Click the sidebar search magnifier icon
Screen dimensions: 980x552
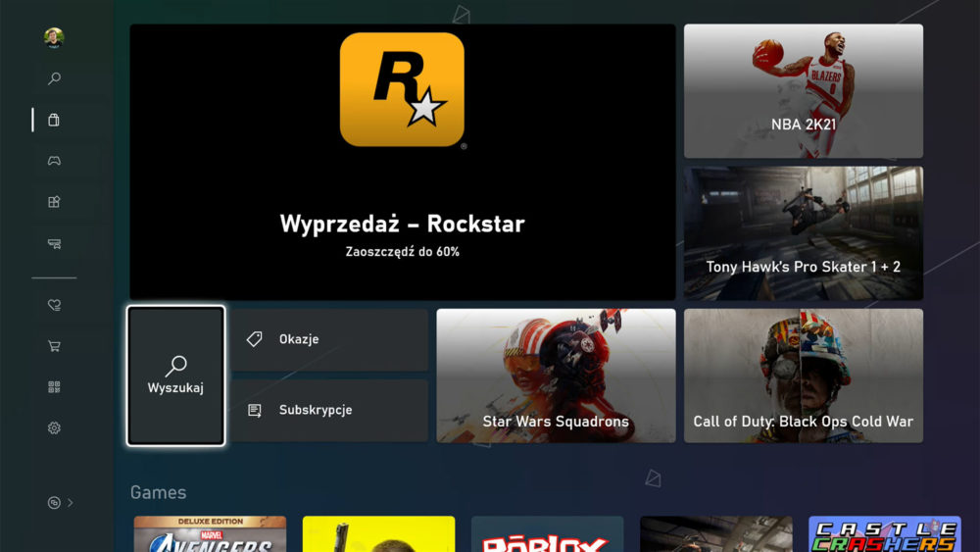point(54,78)
